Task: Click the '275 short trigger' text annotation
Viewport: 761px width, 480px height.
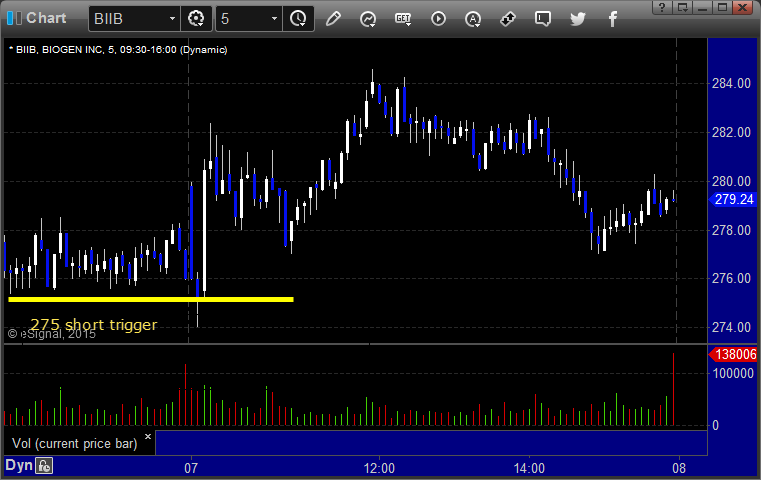Action: [94, 324]
